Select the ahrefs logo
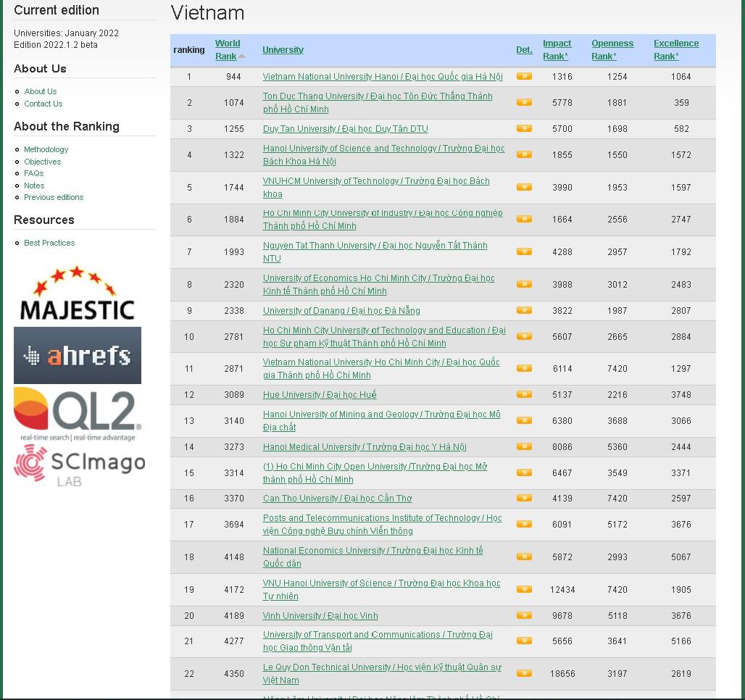Screen dimensions: 745x700 77,355
